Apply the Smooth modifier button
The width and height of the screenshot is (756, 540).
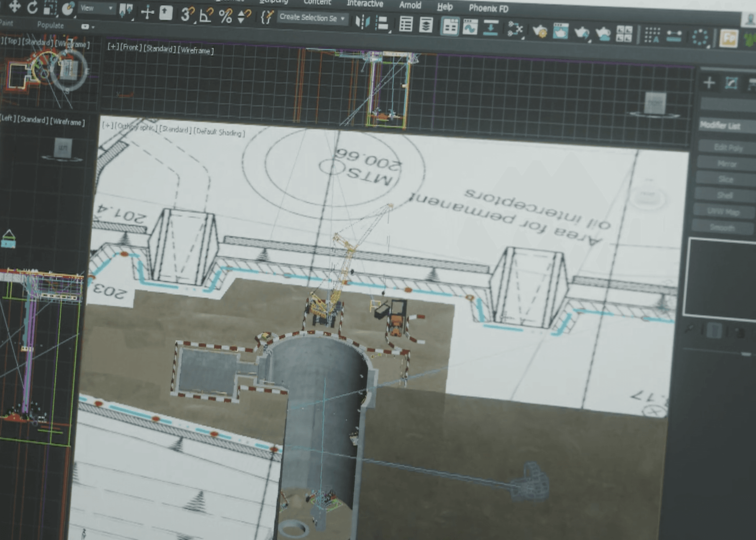(723, 228)
